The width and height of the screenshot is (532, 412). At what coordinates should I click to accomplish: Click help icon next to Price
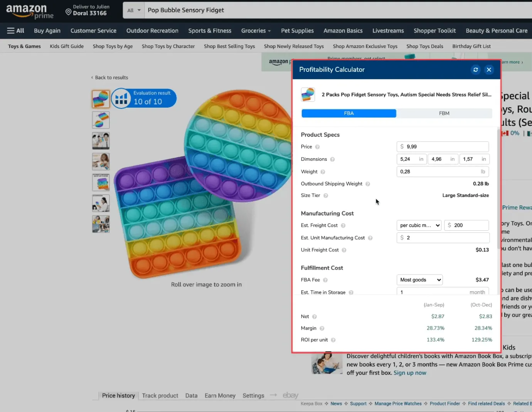coord(317,147)
